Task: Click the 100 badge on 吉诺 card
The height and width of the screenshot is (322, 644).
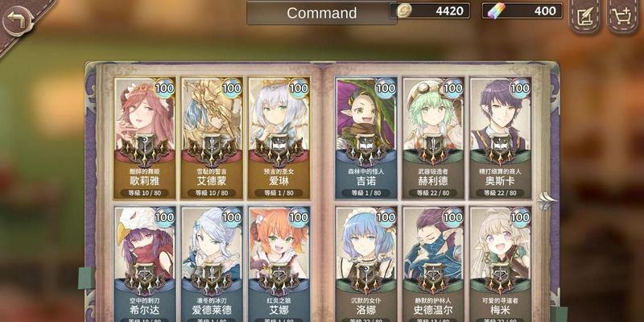Action: click(x=386, y=88)
